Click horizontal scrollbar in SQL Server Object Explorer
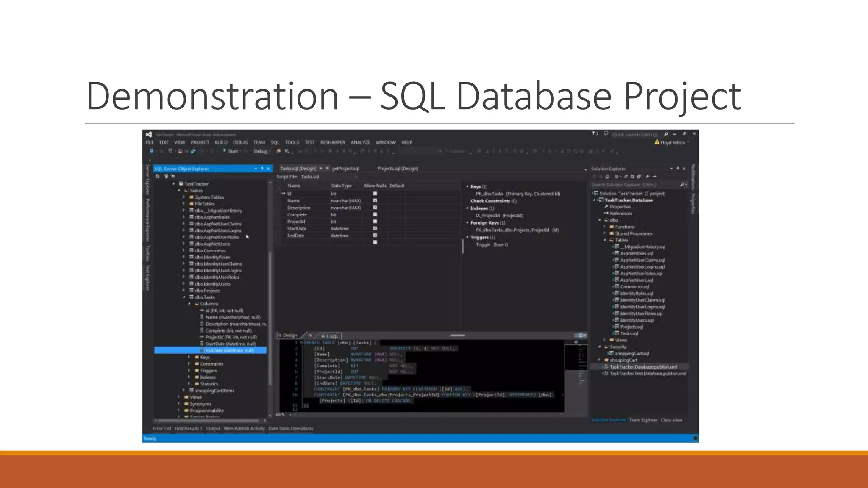The width and height of the screenshot is (868, 488). (x=208, y=421)
